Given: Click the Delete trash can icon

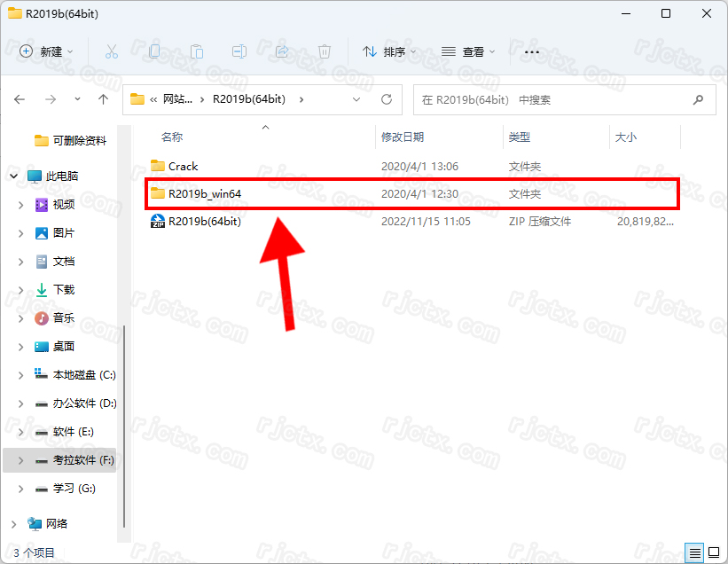Looking at the screenshot, I should [x=325, y=52].
